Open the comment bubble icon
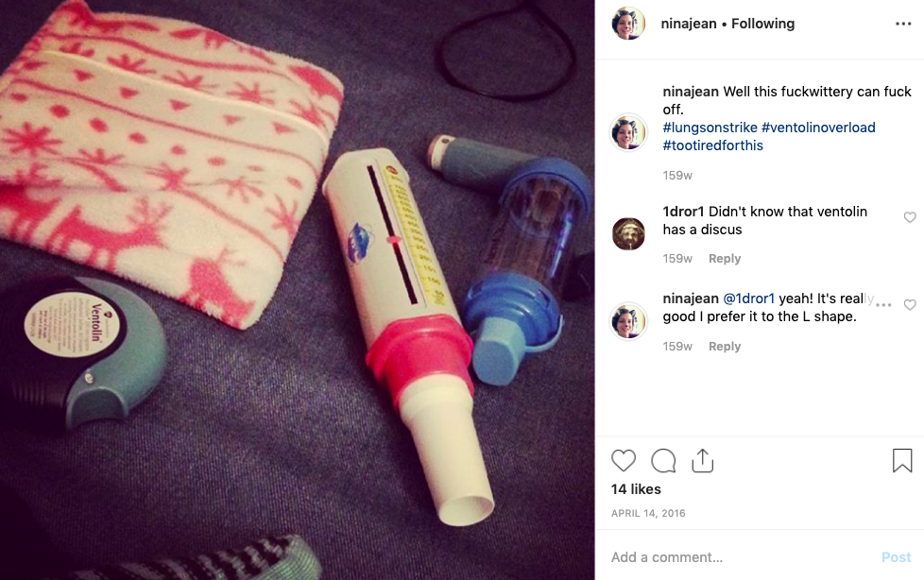This screenshot has width=924, height=580. click(x=663, y=460)
